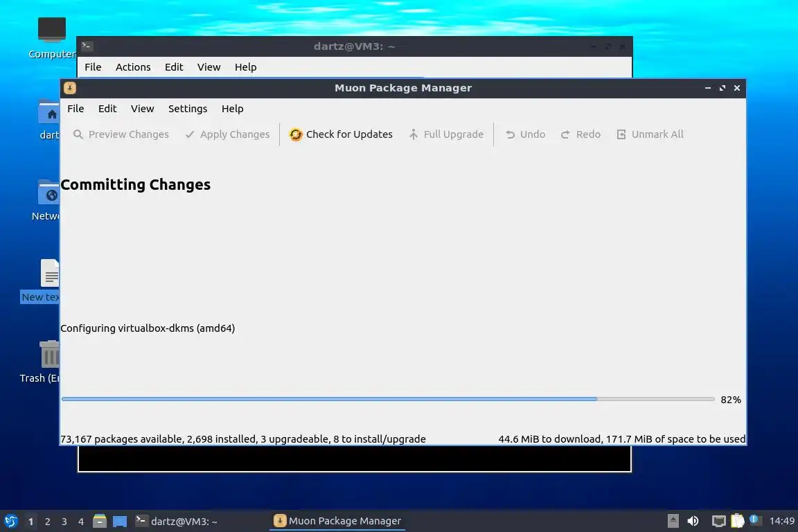Open Muon's Settings menu
The width and height of the screenshot is (798, 532).
tap(188, 109)
